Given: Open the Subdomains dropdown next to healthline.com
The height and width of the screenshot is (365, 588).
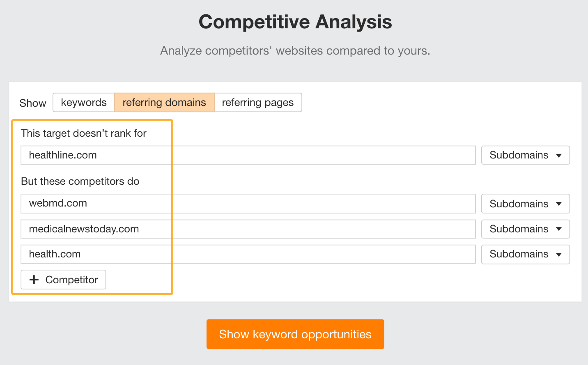Looking at the screenshot, I should tap(526, 155).
